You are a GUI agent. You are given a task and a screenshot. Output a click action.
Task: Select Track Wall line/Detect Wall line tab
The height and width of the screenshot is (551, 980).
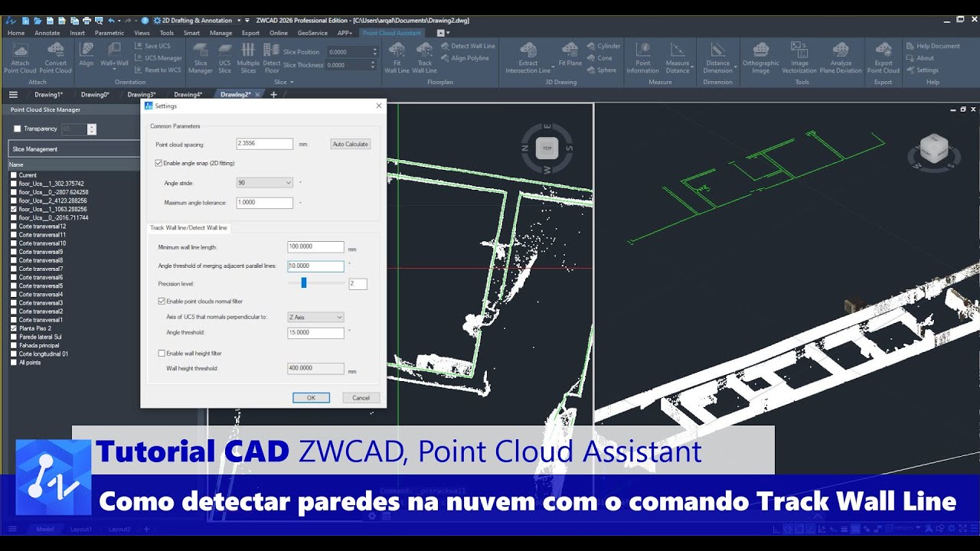point(188,227)
